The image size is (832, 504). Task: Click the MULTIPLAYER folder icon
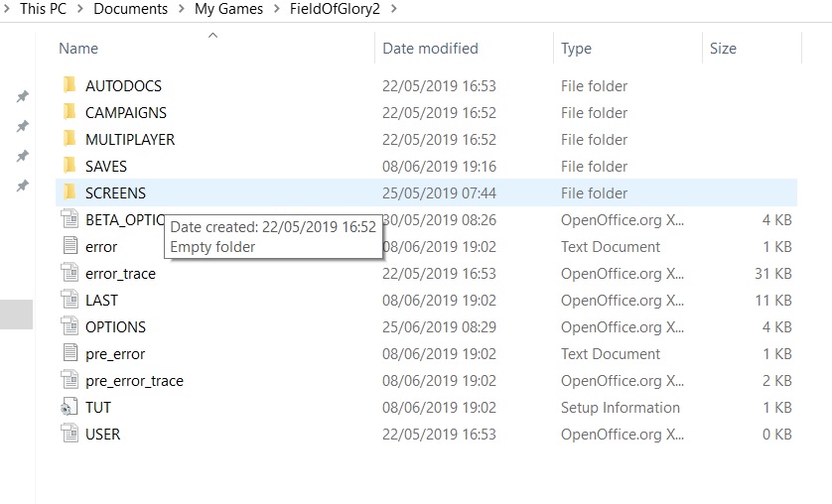[x=69, y=139]
